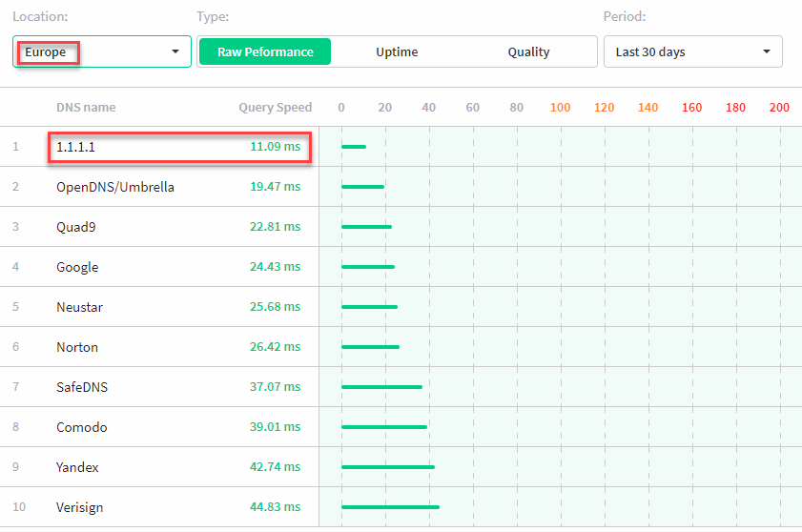This screenshot has width=802, height=532.
Task: Click the 44.83 ms query speed value
Action: [276, 506]
